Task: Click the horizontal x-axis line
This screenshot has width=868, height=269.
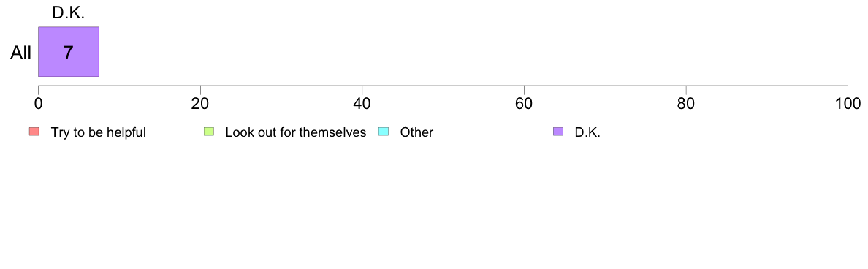Action: 443,86
